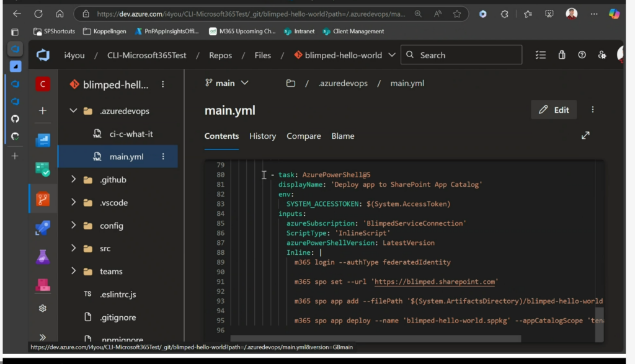The width and height of the screenshot is (635, 364).
Task: Follow the blimped.sharepoint.com link in code
Action: [435, 282]
